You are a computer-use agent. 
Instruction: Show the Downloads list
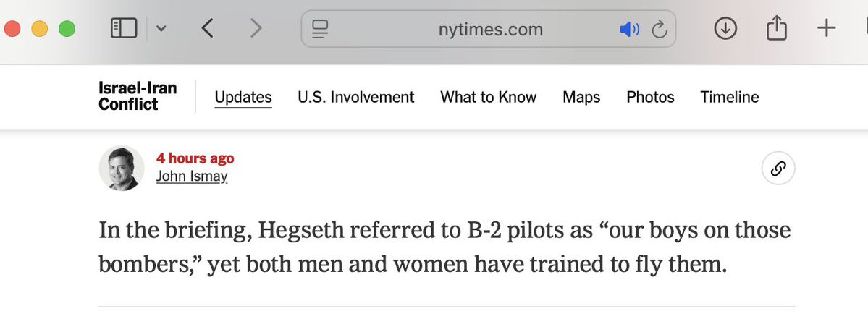click(725, 28)
